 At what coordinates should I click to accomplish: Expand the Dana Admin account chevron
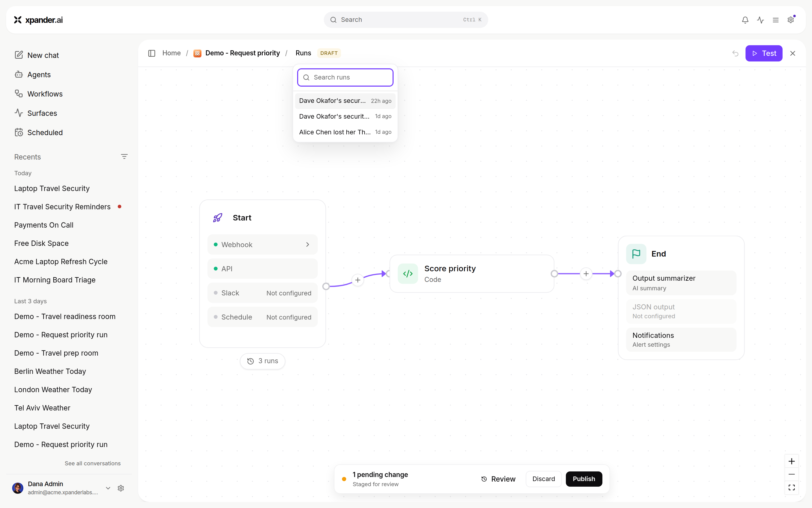click(x=108, y=488)
